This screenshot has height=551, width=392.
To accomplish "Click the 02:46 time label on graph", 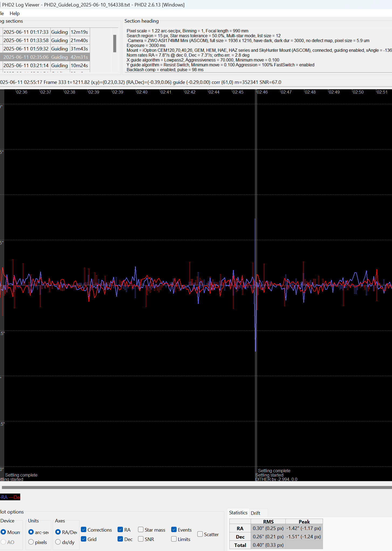I will 262,92.
